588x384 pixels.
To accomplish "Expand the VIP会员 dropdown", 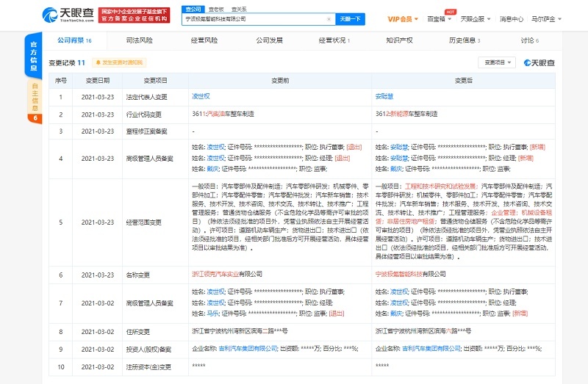I will pos(403,19).
